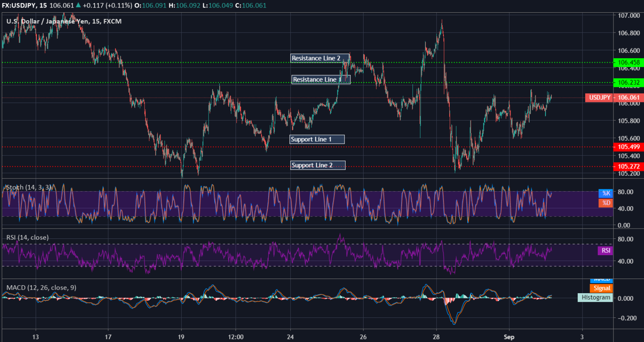The width and height of the screenshot is (644, 342).
Task: Select the Support Line 2 label
Action: 318,165
